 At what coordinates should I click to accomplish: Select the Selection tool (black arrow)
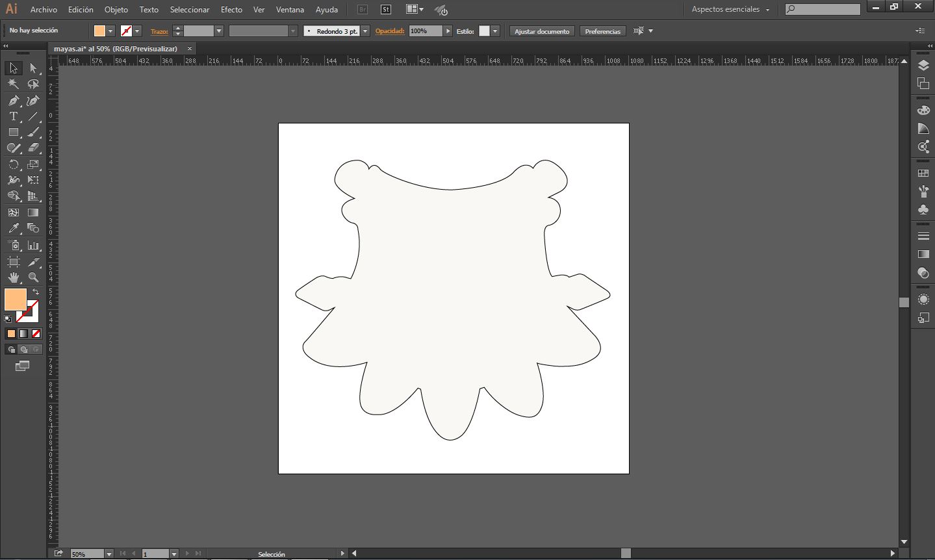tap(13, 68)
